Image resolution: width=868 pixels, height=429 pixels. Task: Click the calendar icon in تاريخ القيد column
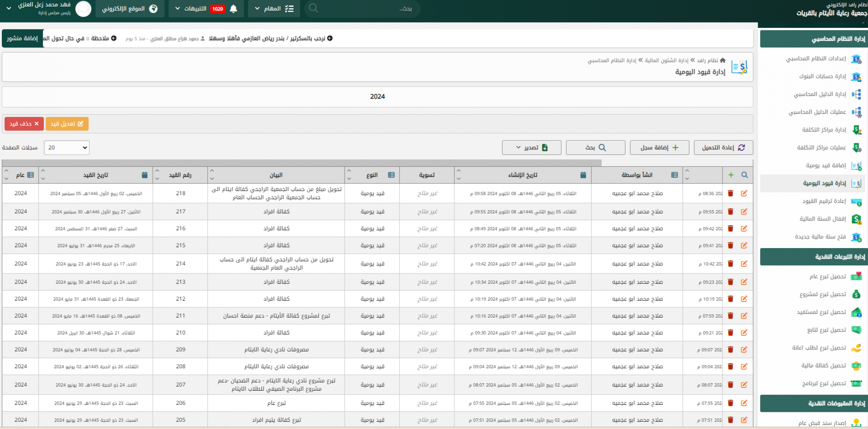coord(144,175)
